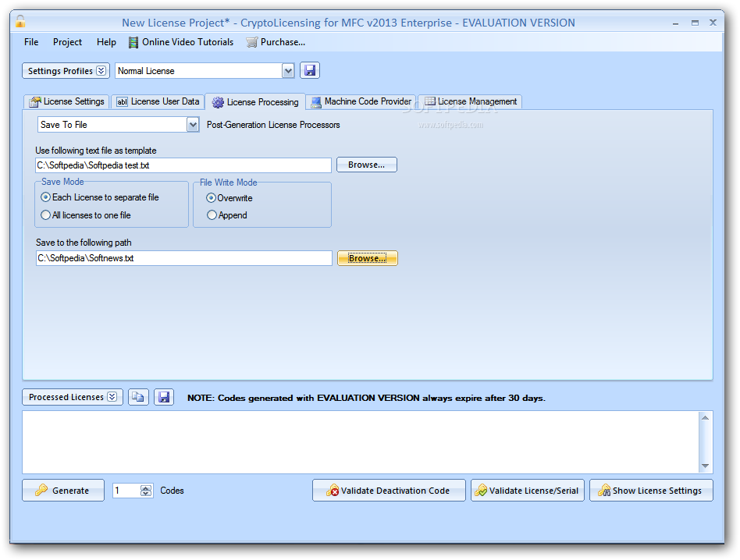740x560 pixels.
Task: Adjust the Codes count spinner arrows
Action: coord(146,491)
